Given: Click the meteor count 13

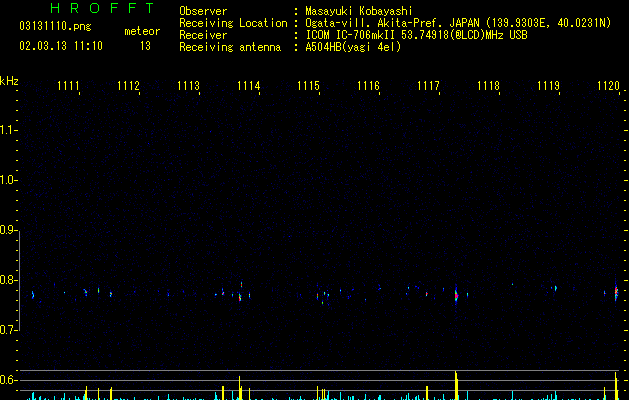Looking at the screenshot, I should pyautogui.click(x=145, y=46).
